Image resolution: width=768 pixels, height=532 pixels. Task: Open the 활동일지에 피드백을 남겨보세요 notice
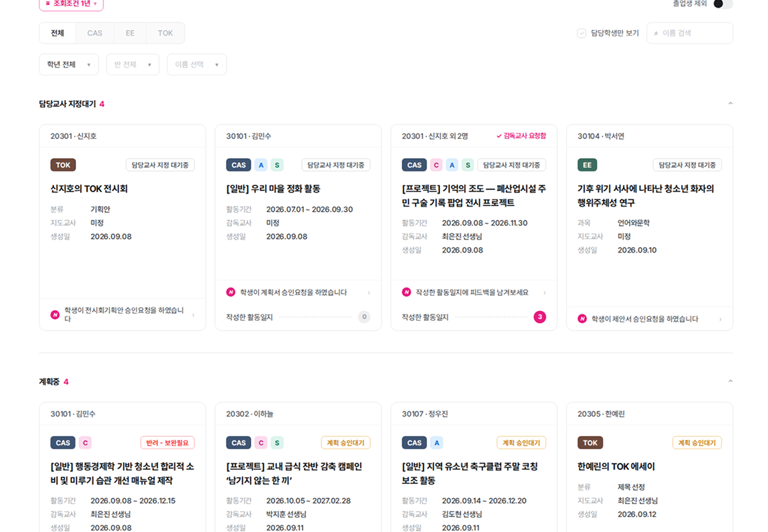(x=474, y=292)
